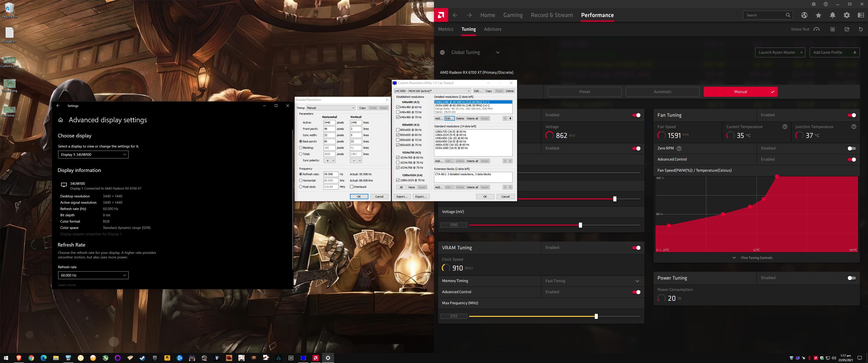Select the Pixel clock radio button
This screenshot has width=868, height=363.
[301, 187]
